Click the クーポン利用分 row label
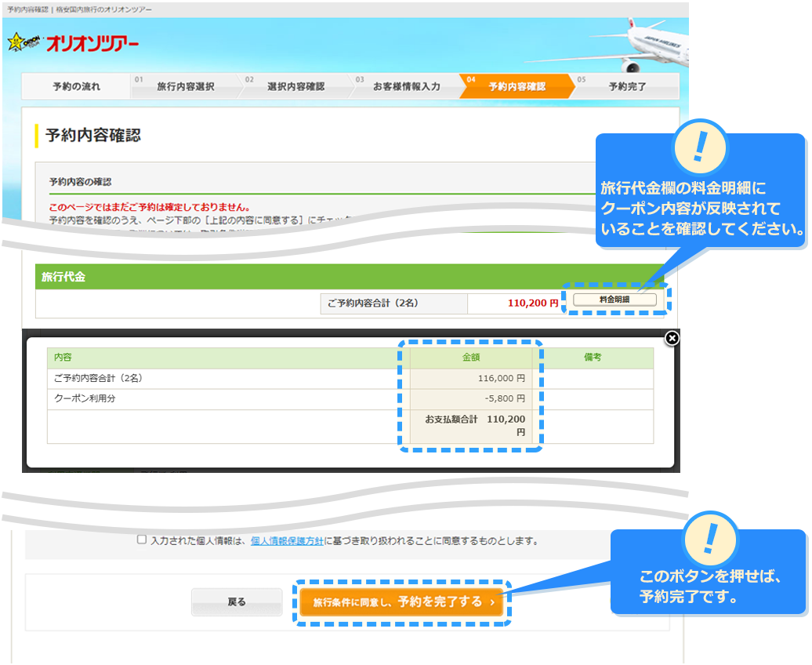The image size is (812, 665). click(85, 398)
